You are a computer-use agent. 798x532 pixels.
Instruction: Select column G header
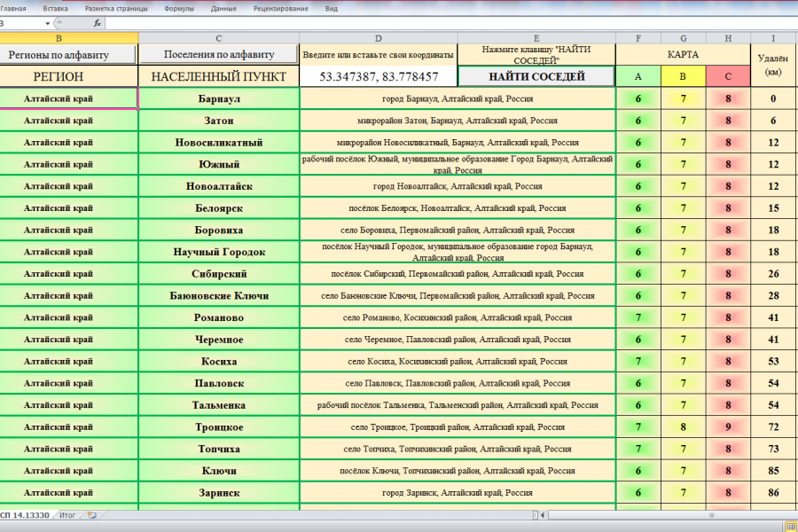(684, 38)
